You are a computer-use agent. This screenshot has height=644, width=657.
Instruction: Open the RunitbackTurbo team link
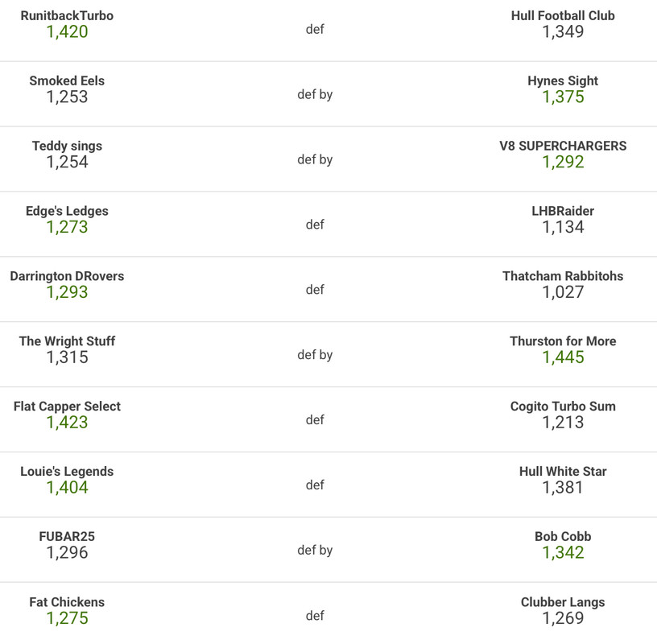(x=67, y=15)
